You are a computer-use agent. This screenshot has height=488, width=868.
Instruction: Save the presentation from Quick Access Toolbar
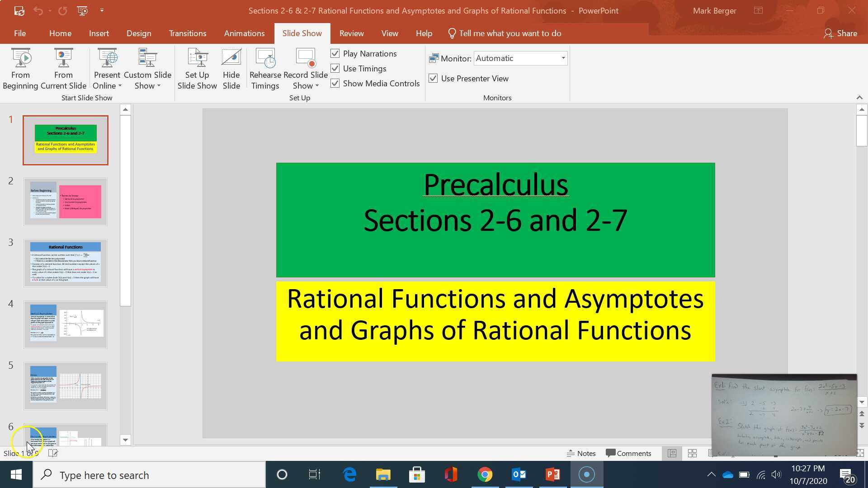pos(19,11)
